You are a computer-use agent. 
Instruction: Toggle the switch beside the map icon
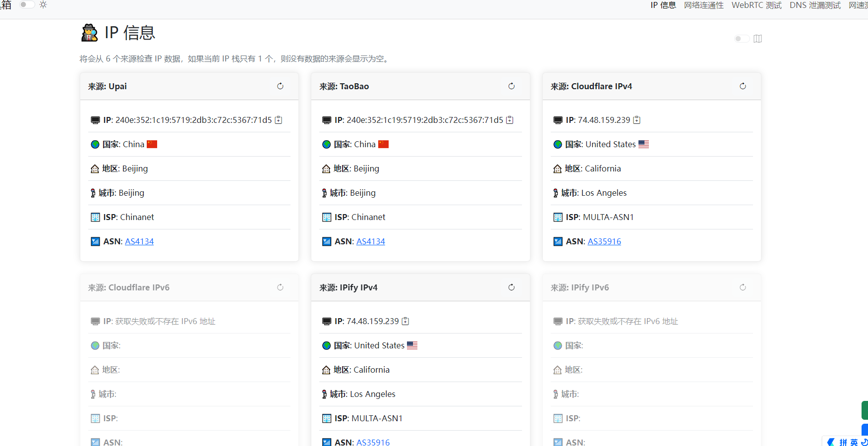pyautogui.click(x=742, y=39)
